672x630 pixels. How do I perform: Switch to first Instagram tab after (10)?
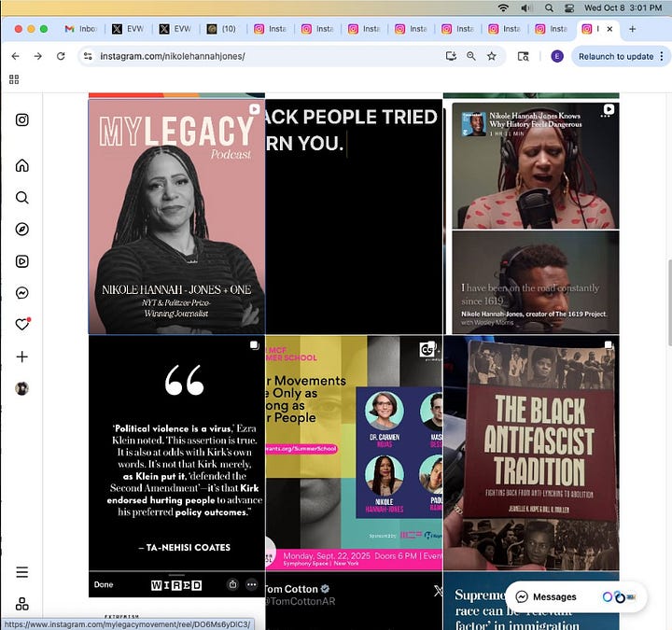click(270, 29)
